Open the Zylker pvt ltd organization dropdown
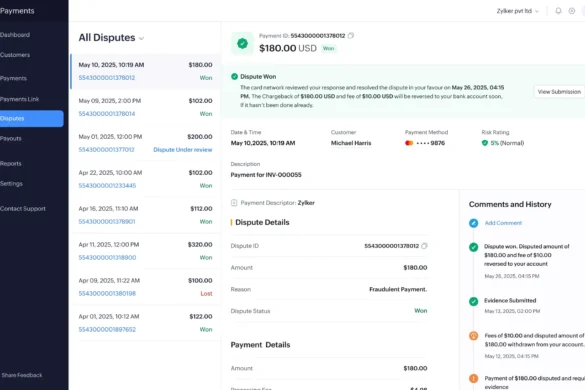 (x=517, y=11)
